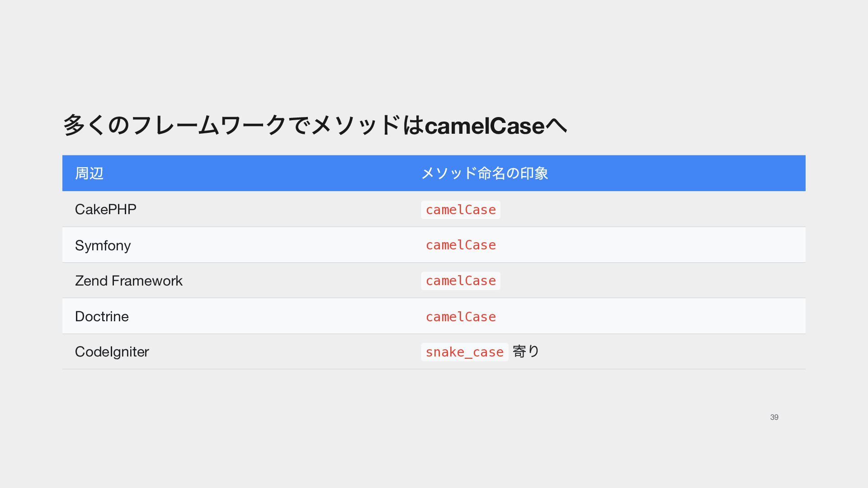
Task: Click the word camelCase in the title
Action: click(x=485, y=125)
